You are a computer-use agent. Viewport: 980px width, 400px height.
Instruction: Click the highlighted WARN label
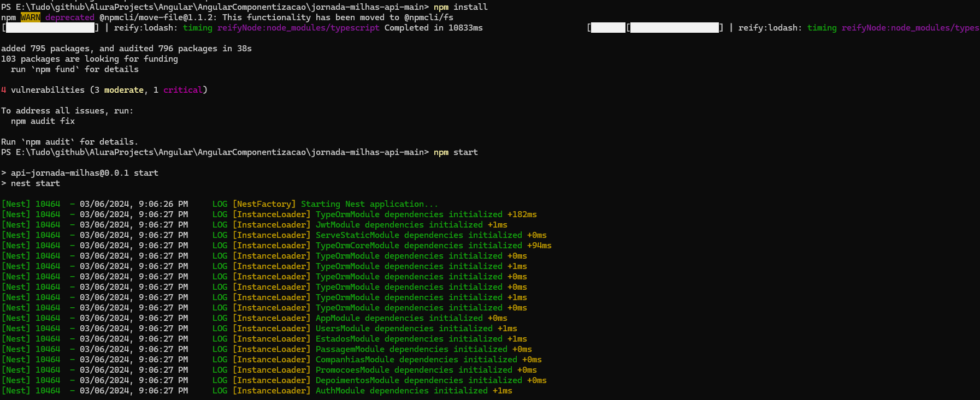click(x=31, y=17)
